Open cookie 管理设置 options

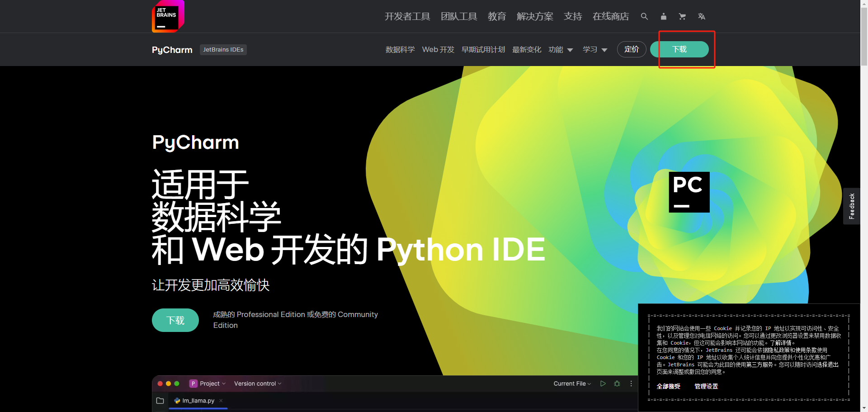pos(706,386)
